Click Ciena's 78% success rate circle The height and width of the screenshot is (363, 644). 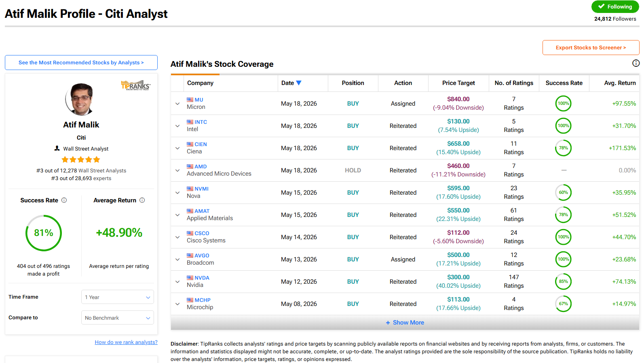point(563,148)
